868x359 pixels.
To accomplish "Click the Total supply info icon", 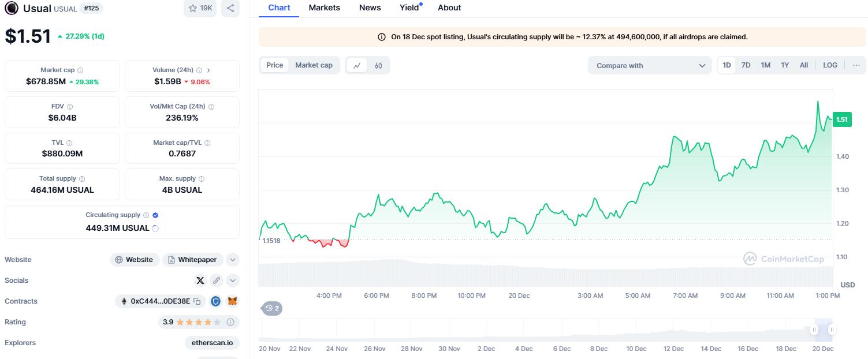I will coord(82,179).
